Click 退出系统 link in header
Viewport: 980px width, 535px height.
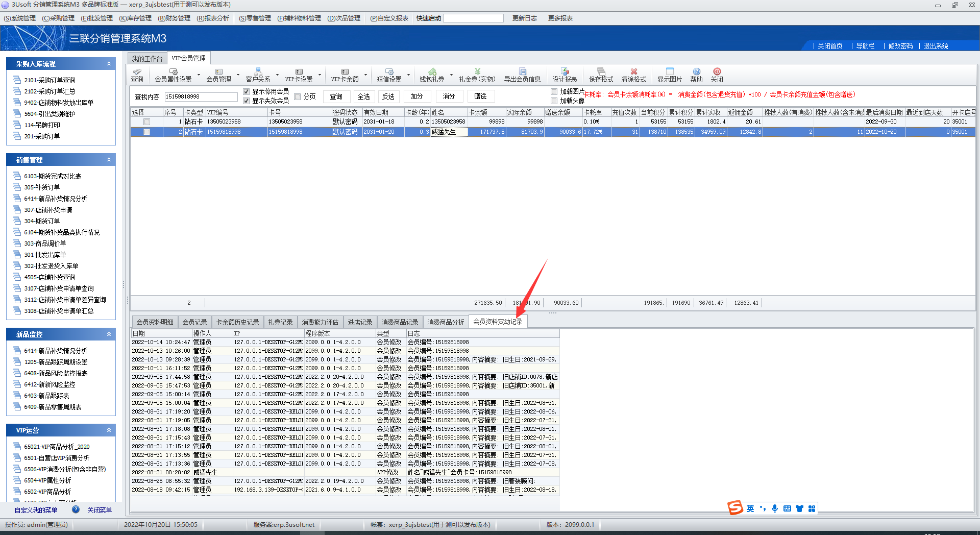[x=936, y=46]
